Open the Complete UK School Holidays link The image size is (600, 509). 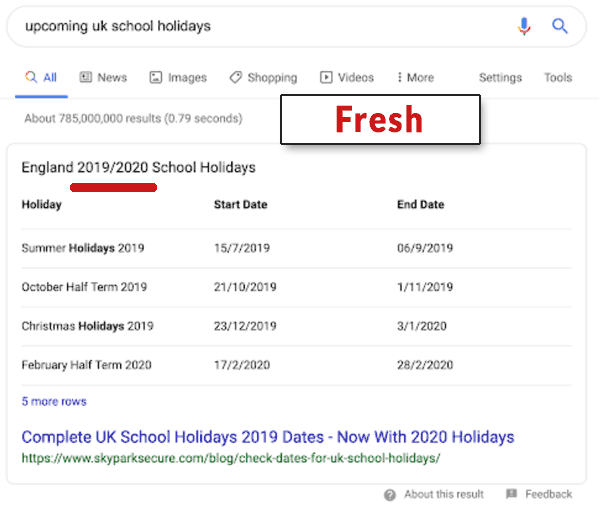point(268,437)
